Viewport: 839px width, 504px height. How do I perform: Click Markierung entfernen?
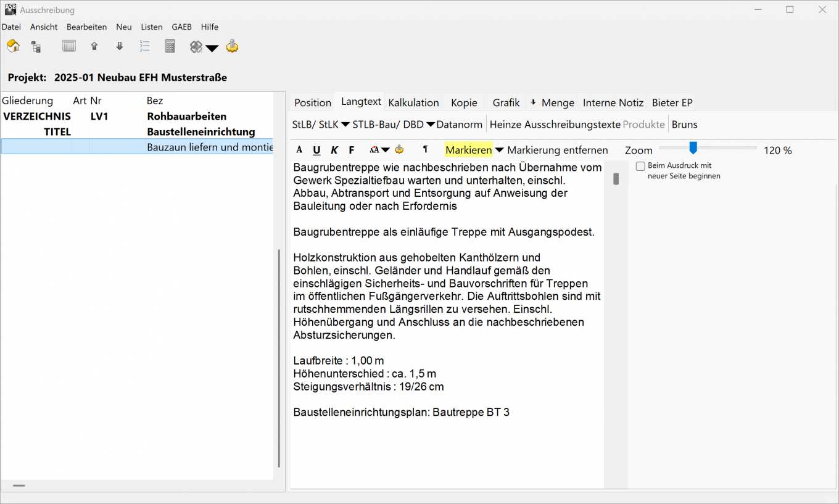558,150
